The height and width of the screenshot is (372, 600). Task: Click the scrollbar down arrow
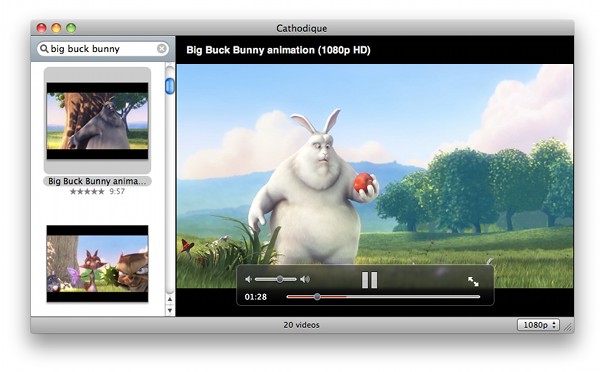point(170,310)
